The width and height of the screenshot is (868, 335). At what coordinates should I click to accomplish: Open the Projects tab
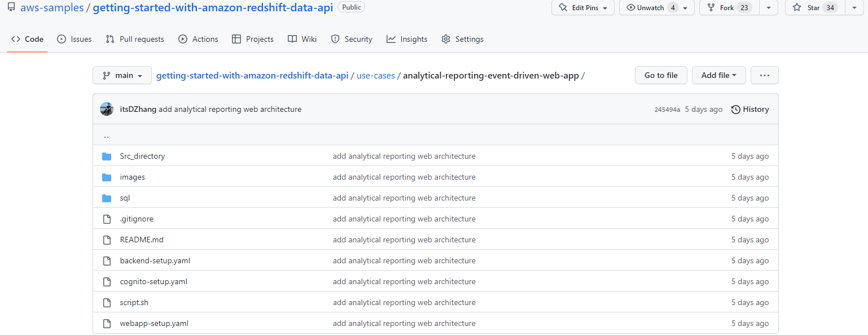pyautogui.click(x=253, y=39)
